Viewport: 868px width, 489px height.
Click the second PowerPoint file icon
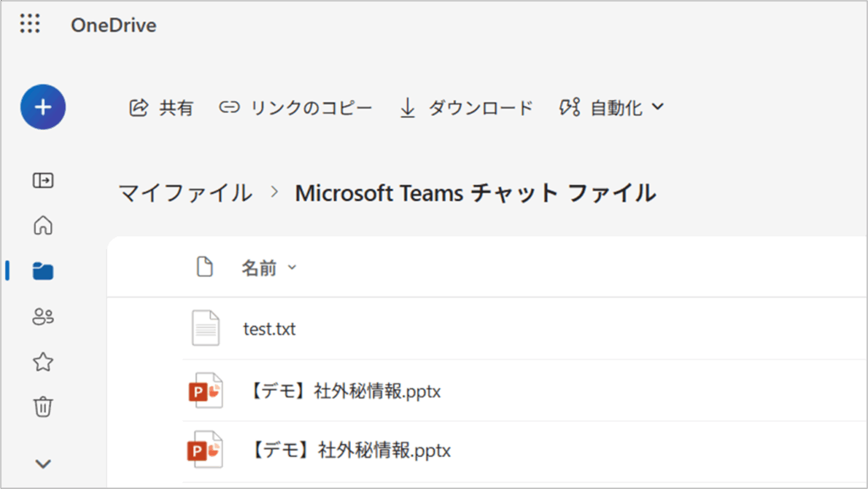pyautogui.click(x=205, y=450)
